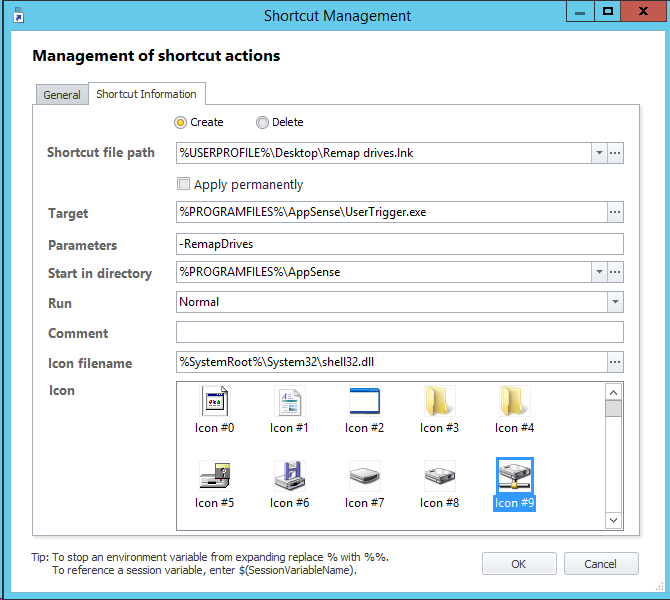Click the OK button
The image size is (670, 600).
518,564
